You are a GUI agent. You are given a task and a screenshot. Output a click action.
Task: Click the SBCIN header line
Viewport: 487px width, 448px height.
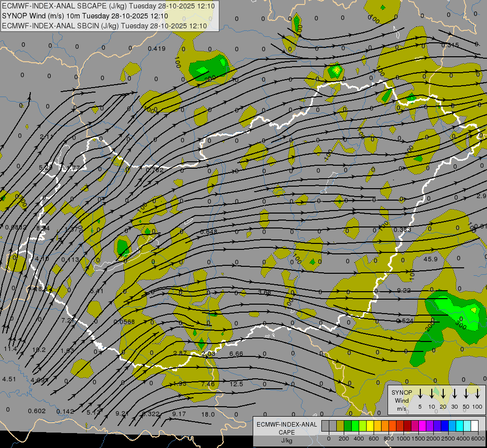[104, 26]
